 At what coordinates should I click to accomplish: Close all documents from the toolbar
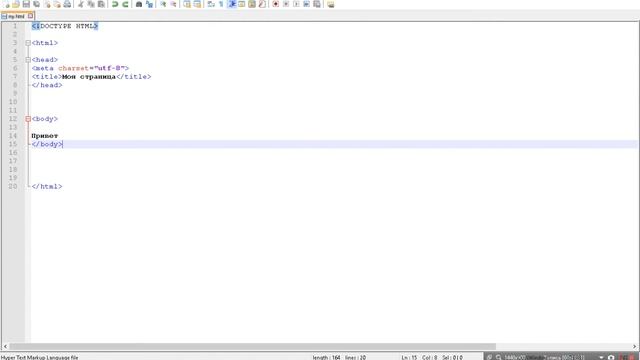pyautogui.click(x=57, y=4)
